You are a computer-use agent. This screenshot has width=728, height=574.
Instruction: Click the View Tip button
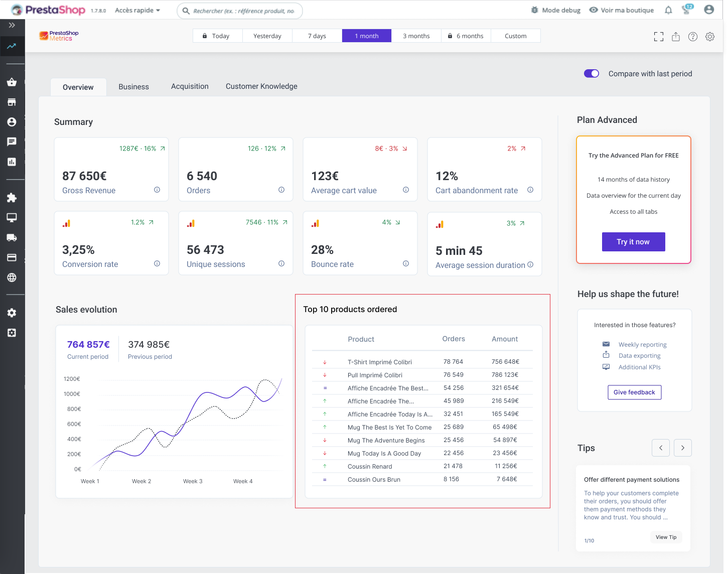tap(666, 537)
